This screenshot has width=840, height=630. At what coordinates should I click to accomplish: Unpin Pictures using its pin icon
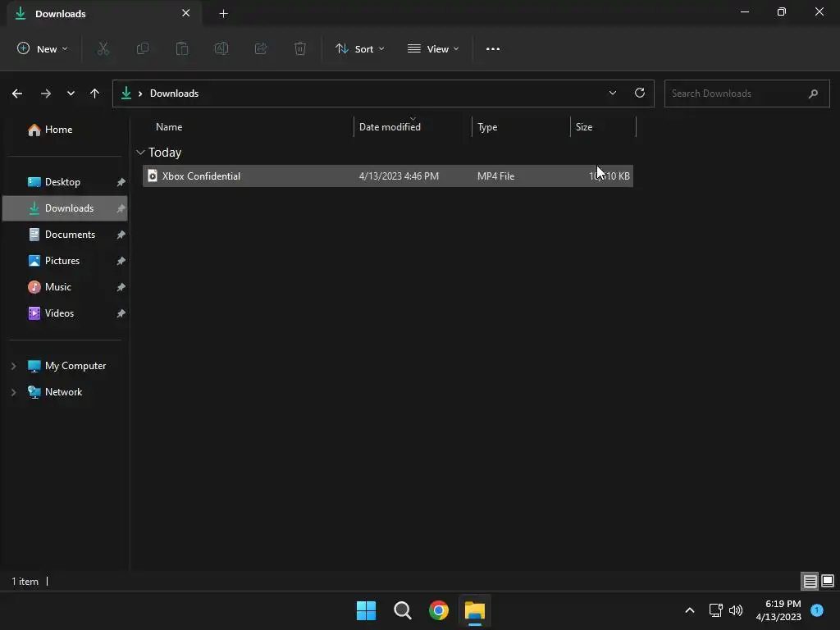coord(121,261)
